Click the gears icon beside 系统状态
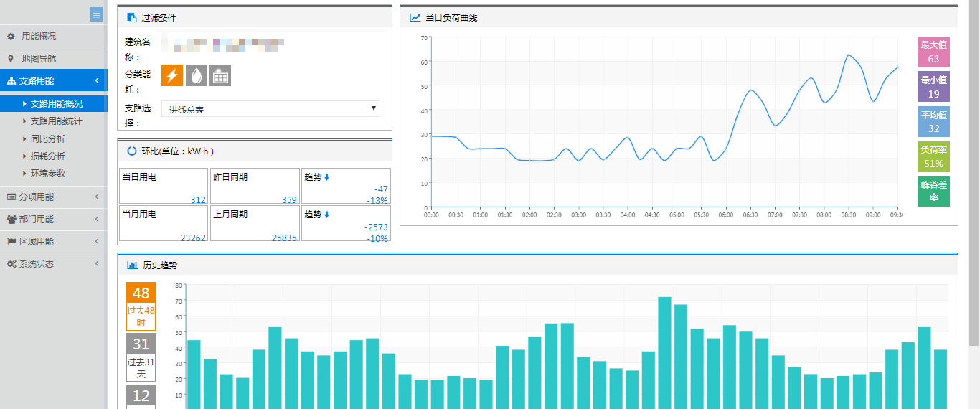Viewport: 980px width, 409px height. click(x=11, y=264)
